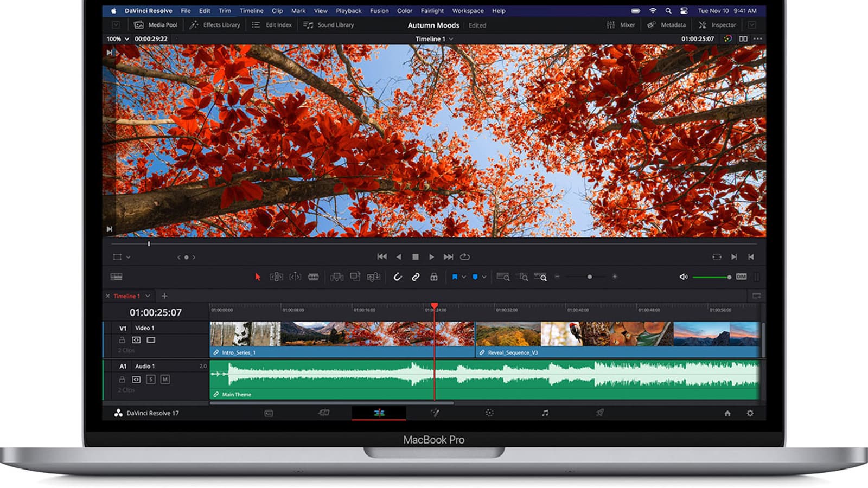Open the Color page icon

(489, 413)
